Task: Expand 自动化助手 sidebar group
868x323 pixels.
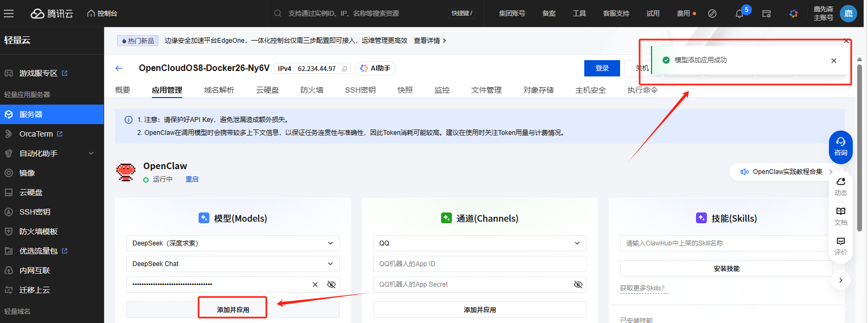Action: point(52,153)
